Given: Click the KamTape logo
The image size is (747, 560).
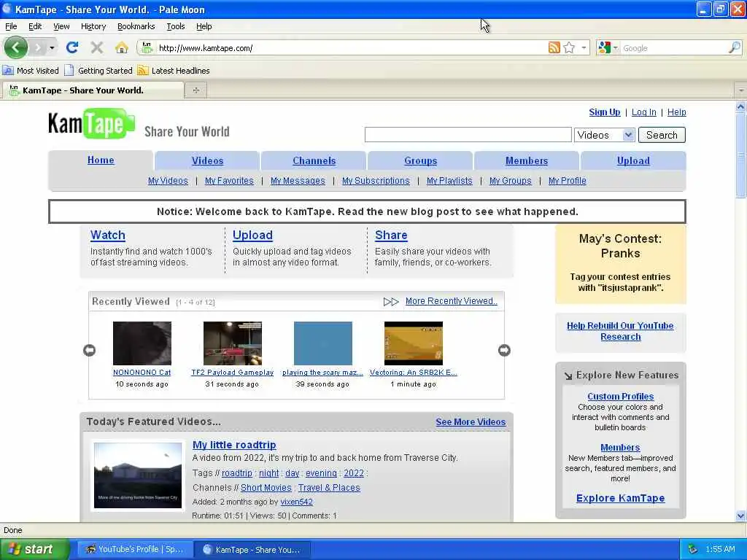Looking at the screenshot, I should [91, 124].
